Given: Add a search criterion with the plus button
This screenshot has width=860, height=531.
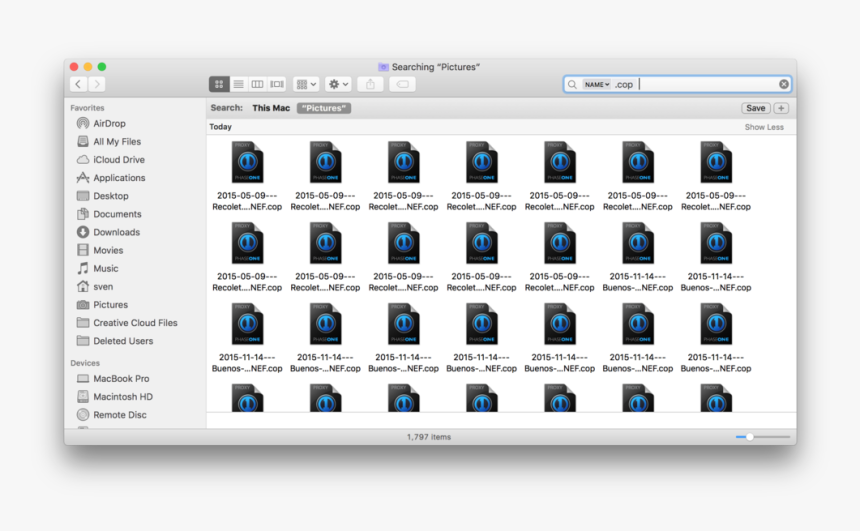Looking at the screenshot, I should 781,108.
